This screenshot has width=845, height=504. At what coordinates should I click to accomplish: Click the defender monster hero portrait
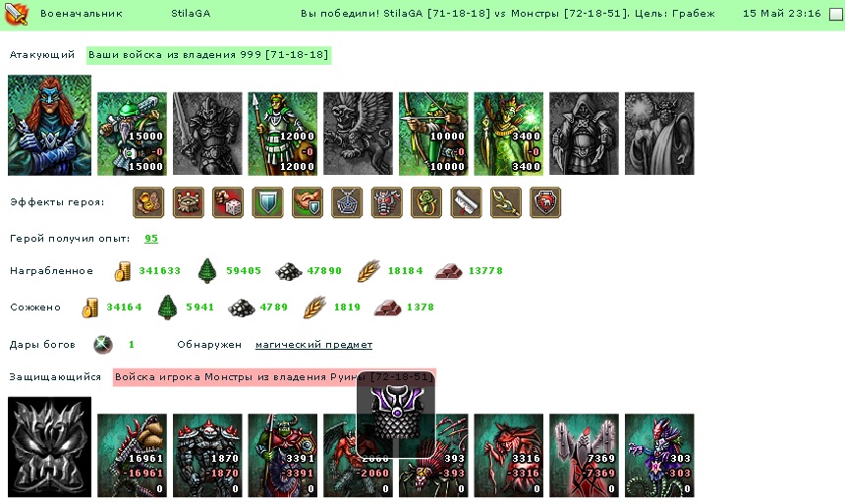49,447
